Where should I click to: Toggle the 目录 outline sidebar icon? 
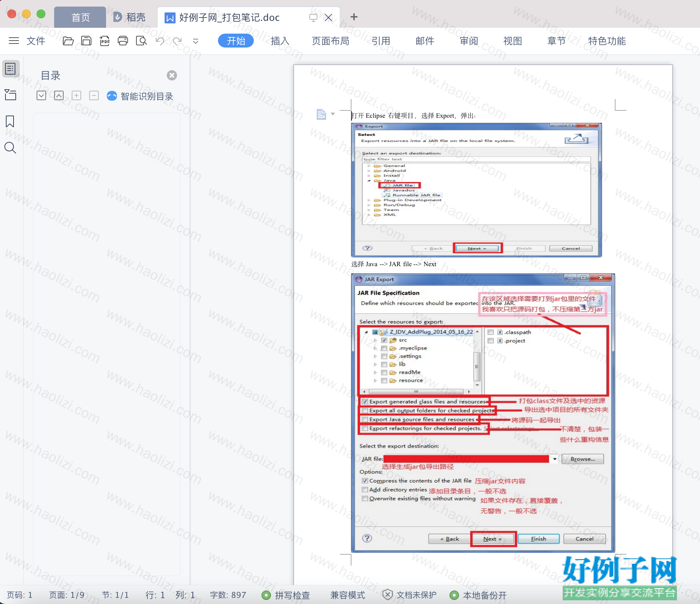click(x=11, y=69)
